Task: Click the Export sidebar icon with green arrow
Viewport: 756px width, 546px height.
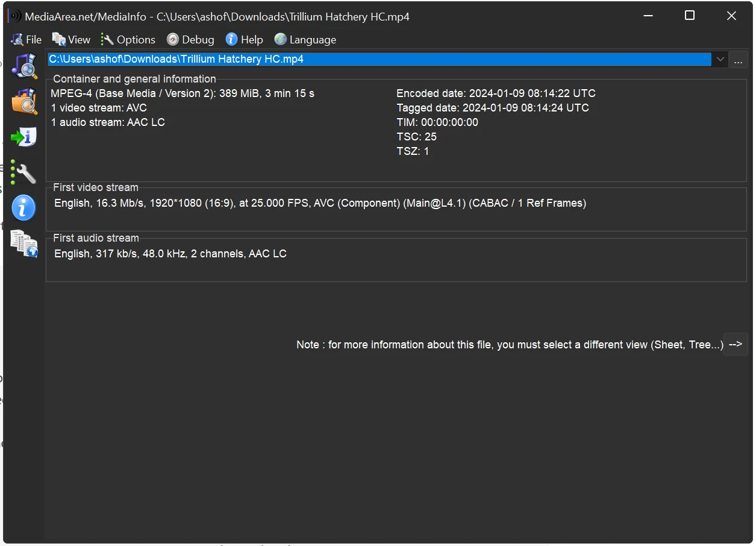Action: (x=24, y=137)
